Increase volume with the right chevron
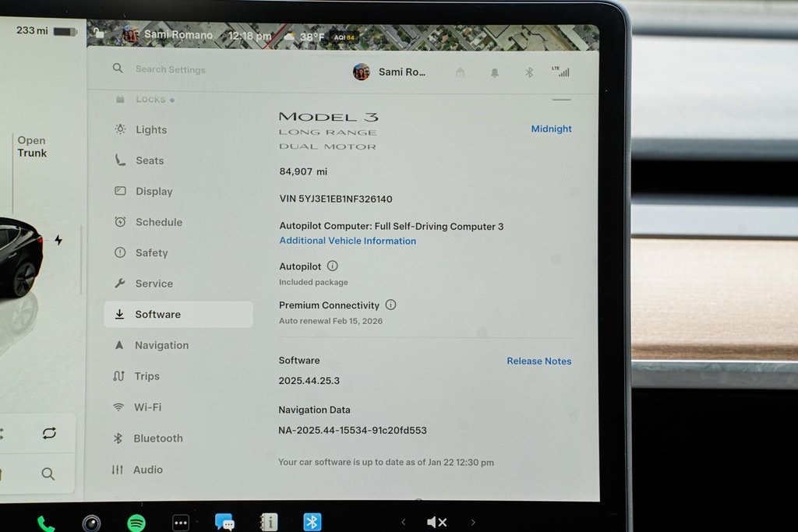This screenshot has width=798, height=532. 472,522
